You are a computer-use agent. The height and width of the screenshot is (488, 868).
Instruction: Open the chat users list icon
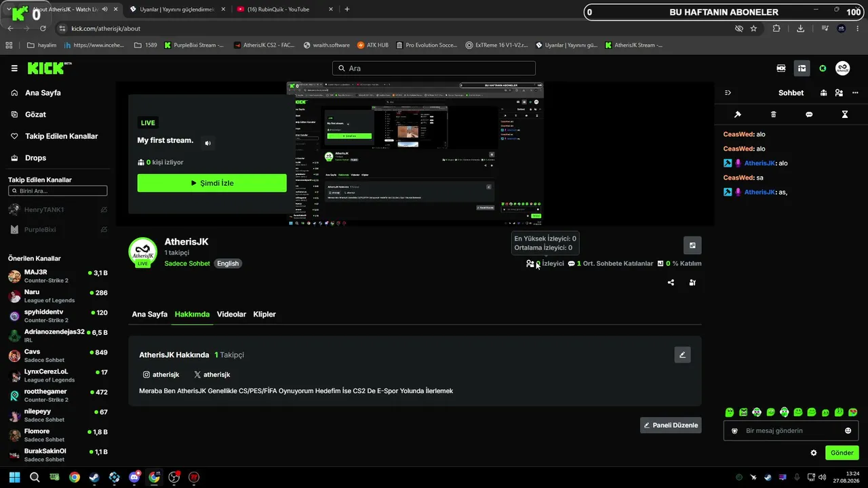click(839, 93)
